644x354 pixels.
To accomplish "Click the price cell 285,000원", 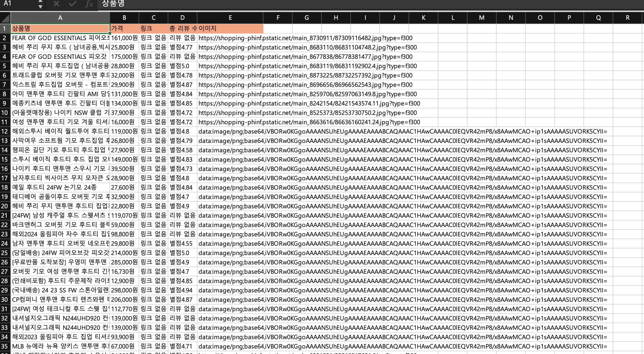I will pos(124,262).
